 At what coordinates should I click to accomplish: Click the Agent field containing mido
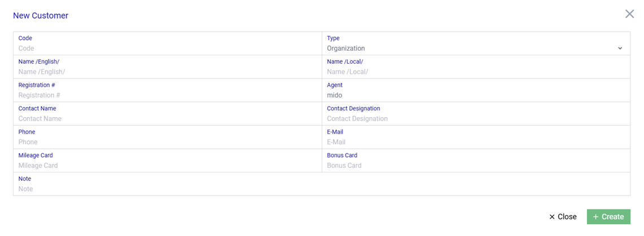[475, 95]
